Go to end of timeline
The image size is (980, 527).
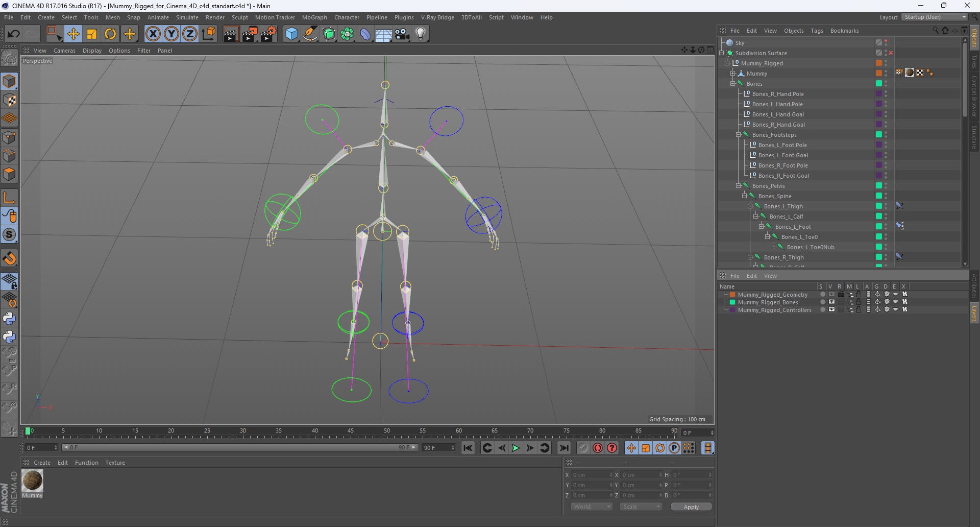point(563,448)
